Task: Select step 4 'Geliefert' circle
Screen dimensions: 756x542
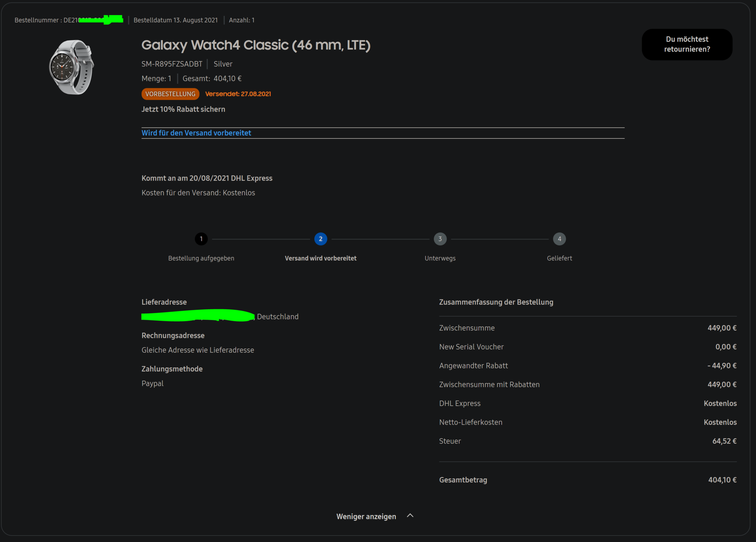Action: click(x=560, y=239)
